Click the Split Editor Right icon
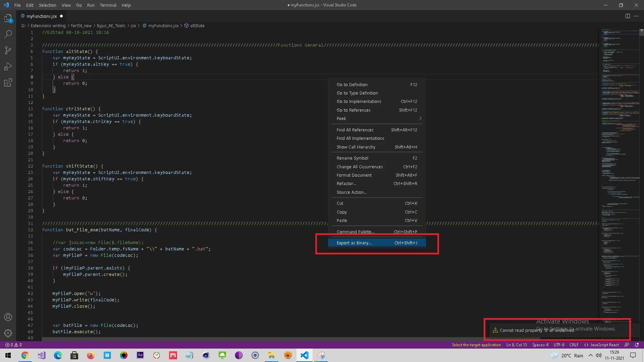The height and width of the screenshot is (362, 644). click(628, 16)
